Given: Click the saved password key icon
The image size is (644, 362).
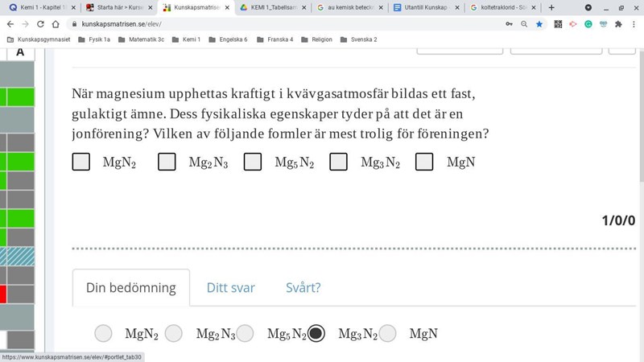Looking at the screenshot, I should 509,24.
